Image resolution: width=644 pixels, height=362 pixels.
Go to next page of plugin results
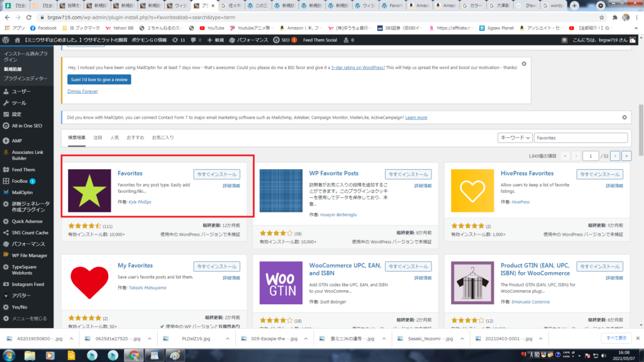pos(614,155)
